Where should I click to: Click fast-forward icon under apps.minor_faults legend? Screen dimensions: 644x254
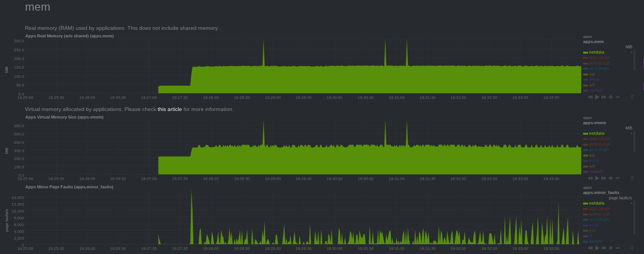(604, 248)
